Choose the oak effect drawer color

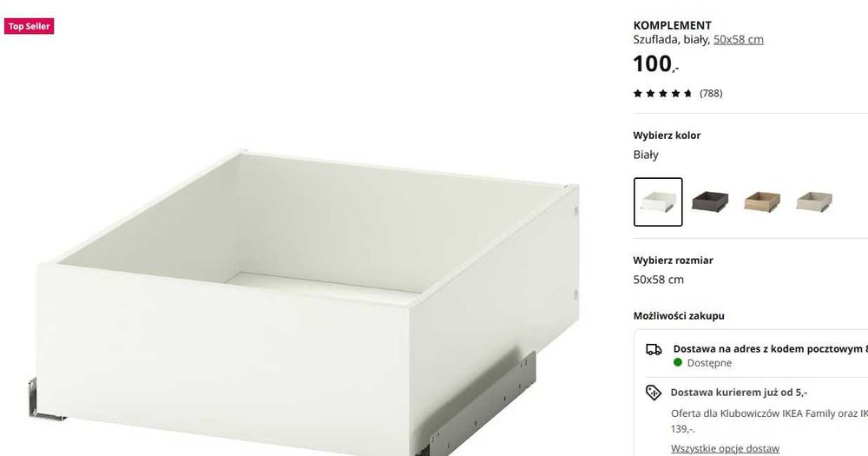(x=762, y=202)
